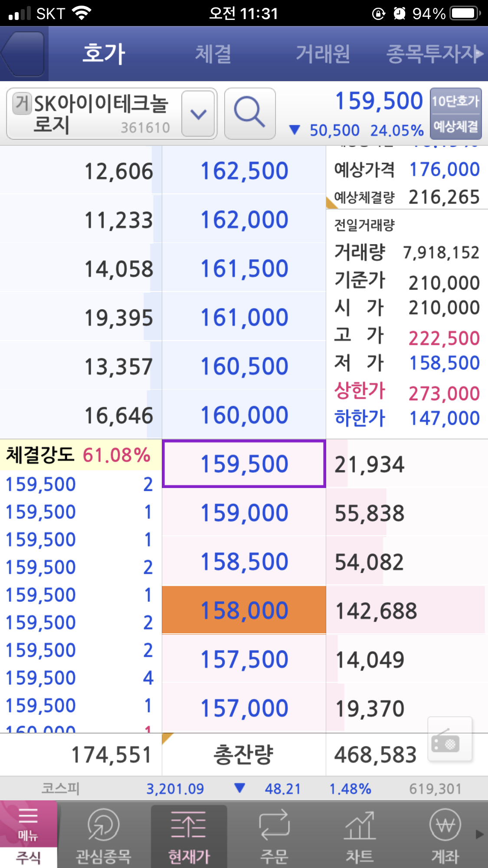
Task: Tap the 162,500 ask price
Action: (244, 170)
